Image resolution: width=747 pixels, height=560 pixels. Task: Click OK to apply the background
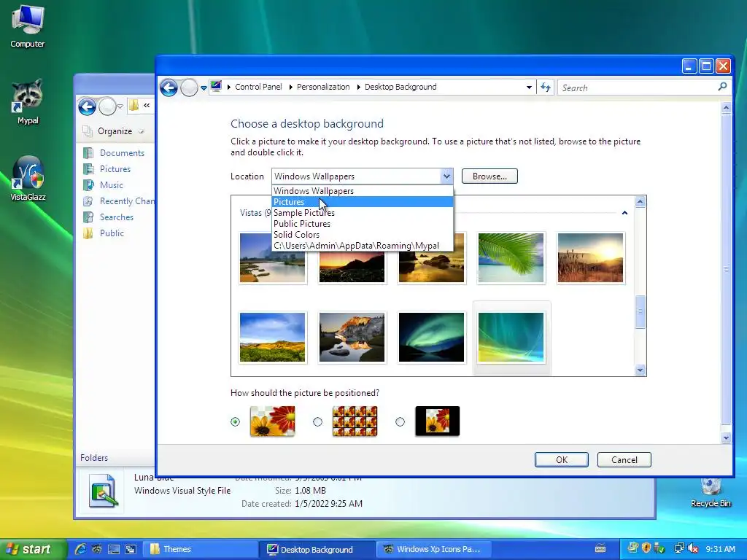pos(562,459)
